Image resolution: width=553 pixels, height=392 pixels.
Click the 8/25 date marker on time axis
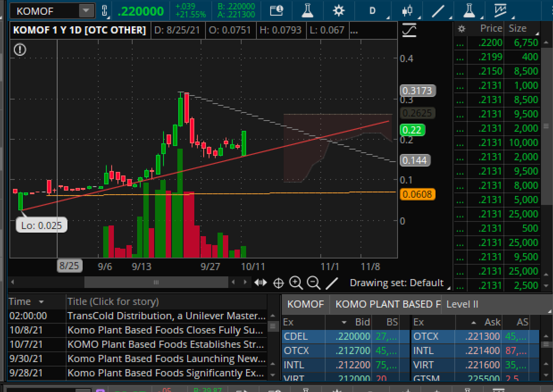[69, 266]
